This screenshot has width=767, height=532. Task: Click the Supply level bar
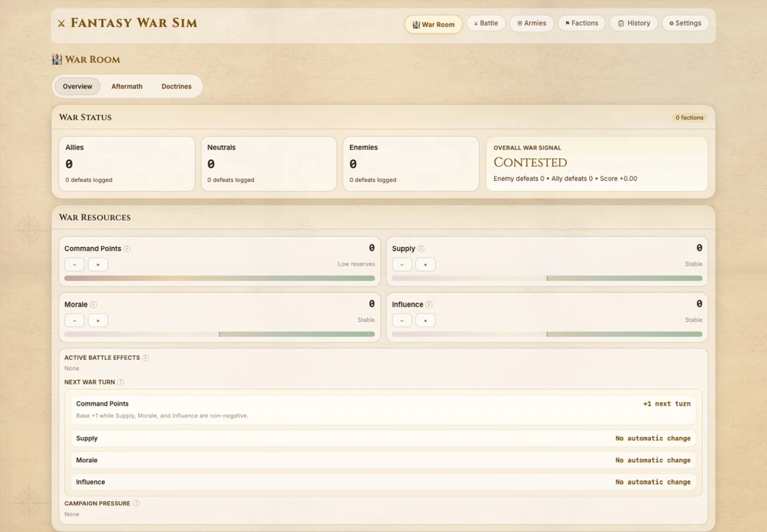[547, 278]
